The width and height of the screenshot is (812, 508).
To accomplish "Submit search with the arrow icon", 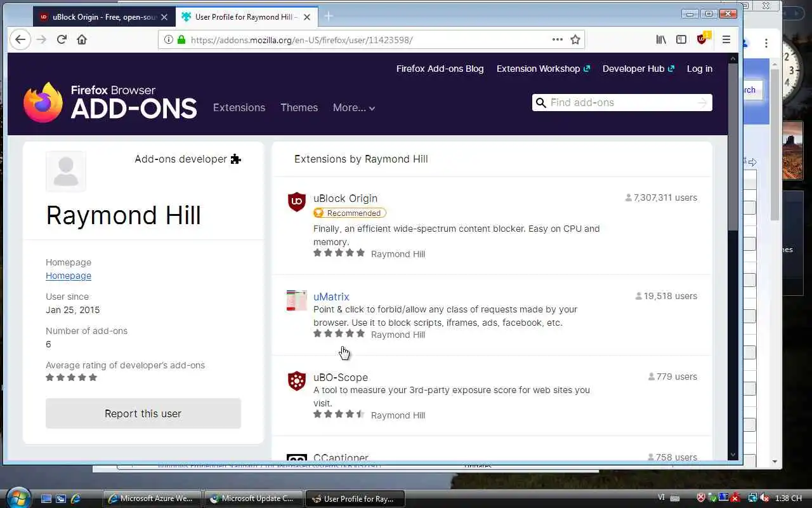I will [x=702, y=102].
